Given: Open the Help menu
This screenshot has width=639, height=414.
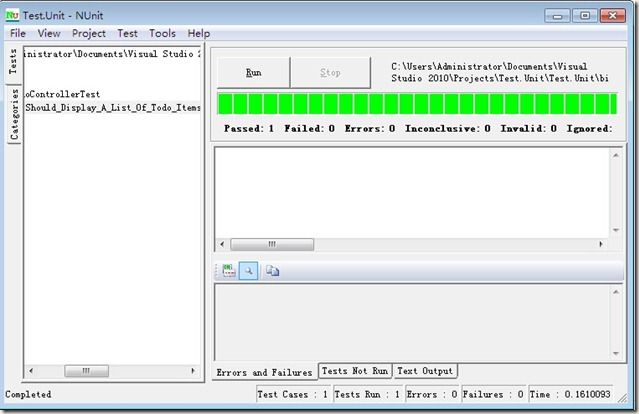Looking at the screenshot, I should point(199,33).
